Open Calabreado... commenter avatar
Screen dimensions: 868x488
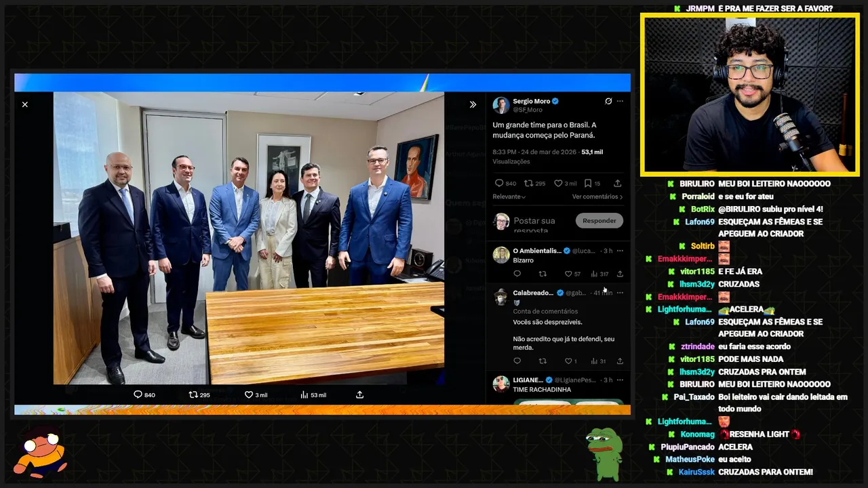point(501,297)
